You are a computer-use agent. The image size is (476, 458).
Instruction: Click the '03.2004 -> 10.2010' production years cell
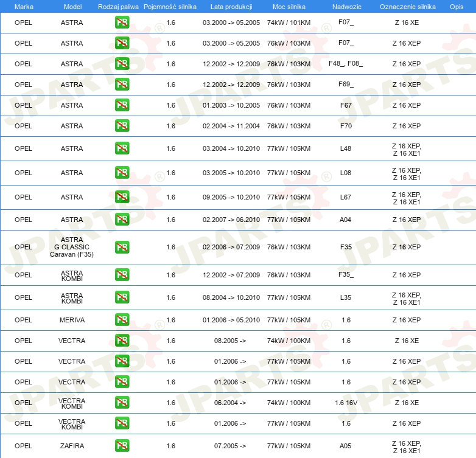click(x=231, y=148)
